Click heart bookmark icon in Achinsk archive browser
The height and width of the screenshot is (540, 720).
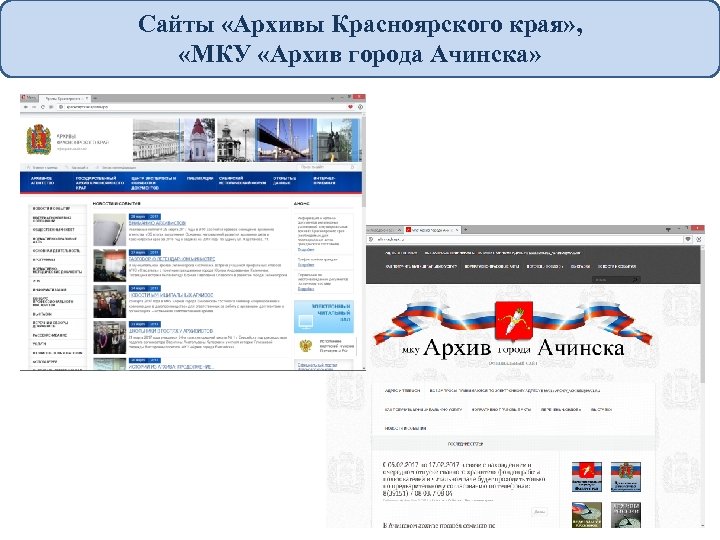[688, 239]
